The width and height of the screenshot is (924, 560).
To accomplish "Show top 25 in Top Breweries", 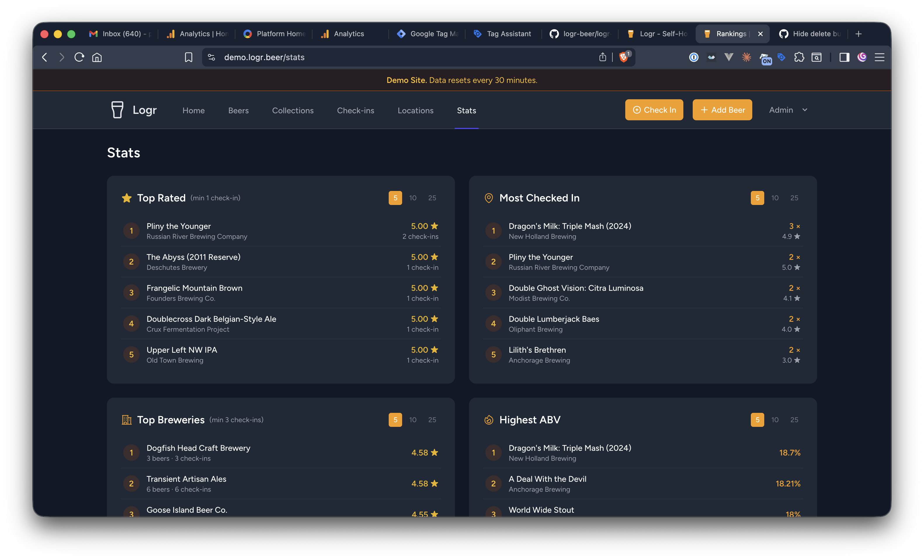I will coord(432,420).
